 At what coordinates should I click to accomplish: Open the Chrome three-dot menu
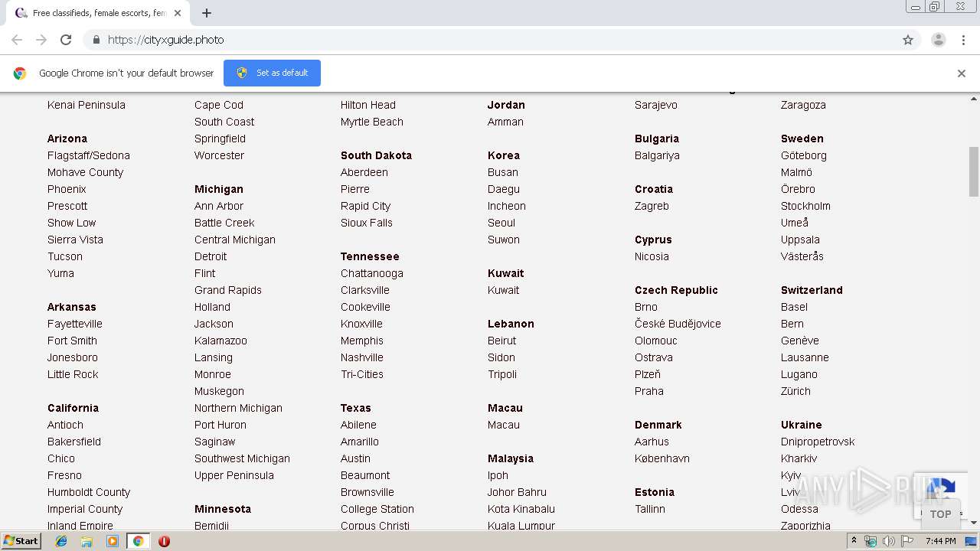(x=963, y=40)
